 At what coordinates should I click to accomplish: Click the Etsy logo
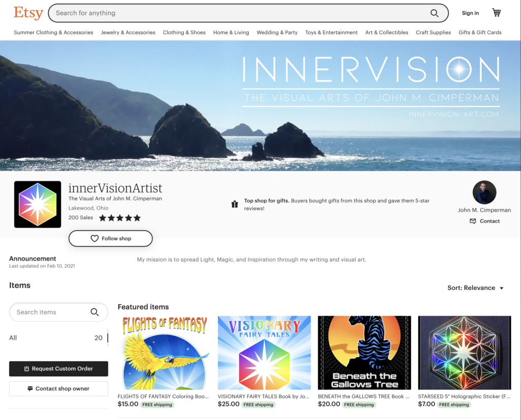point(28,13)
